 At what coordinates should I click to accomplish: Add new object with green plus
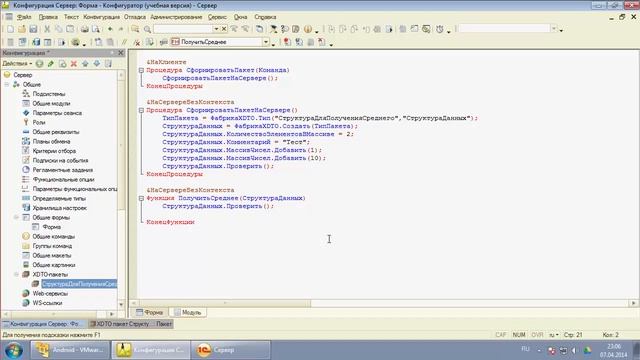tap(39, 64)
